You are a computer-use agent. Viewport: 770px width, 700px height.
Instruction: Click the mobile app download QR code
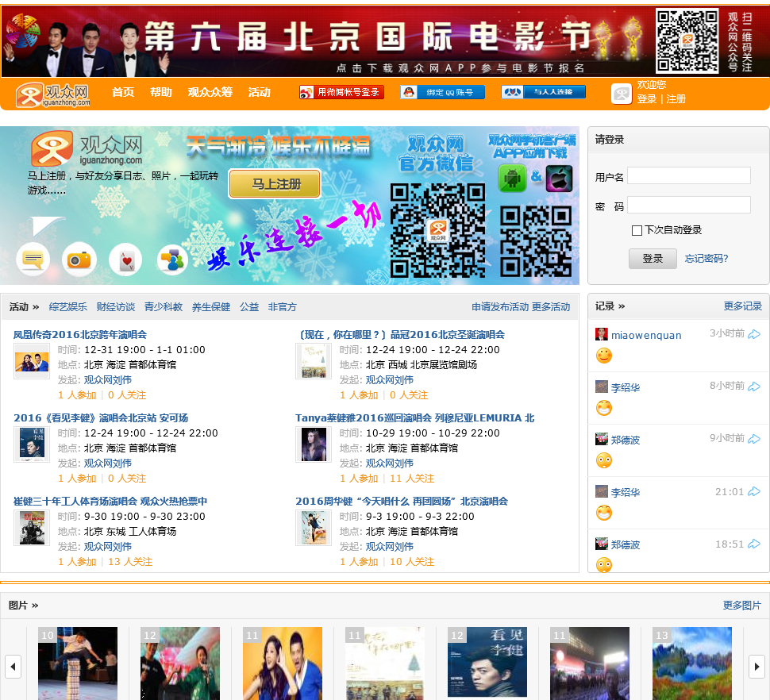pos(537,241)
